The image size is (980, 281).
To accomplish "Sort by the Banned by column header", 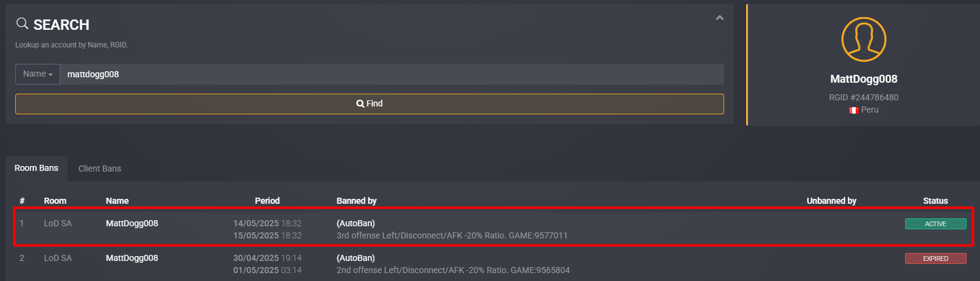I will (x=357, y=201).
